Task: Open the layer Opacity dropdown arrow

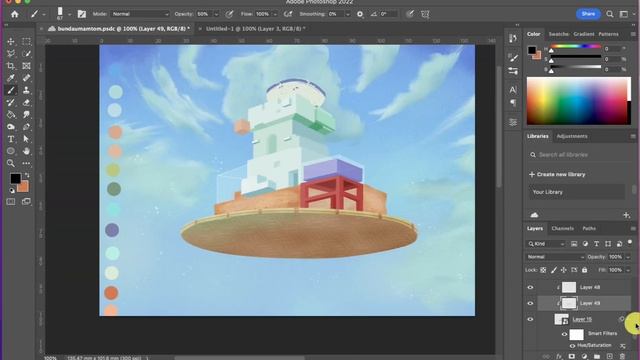Action: pyautogui.click(x=628, y=257)
